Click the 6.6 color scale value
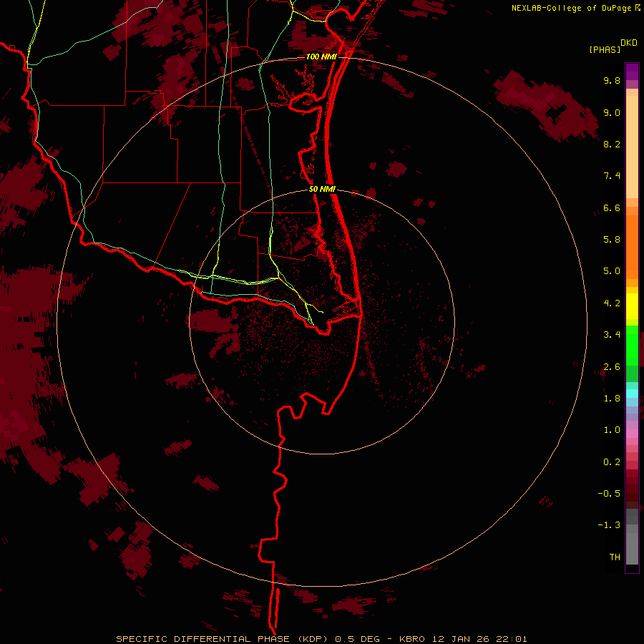This screenshot has height=644, width=644. pos(612,208)
